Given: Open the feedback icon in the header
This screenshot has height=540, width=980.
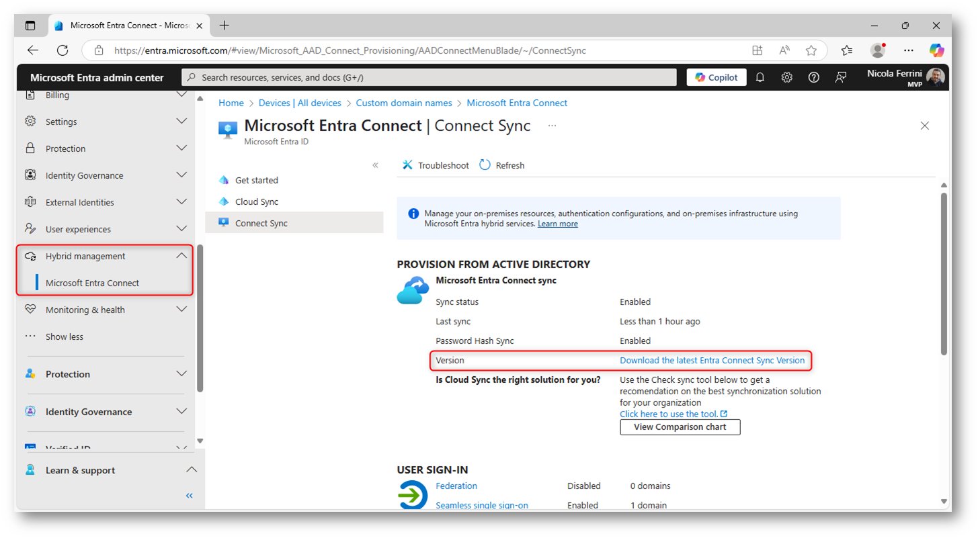Looking at the screenshot, I should click(x=841, y=77).
